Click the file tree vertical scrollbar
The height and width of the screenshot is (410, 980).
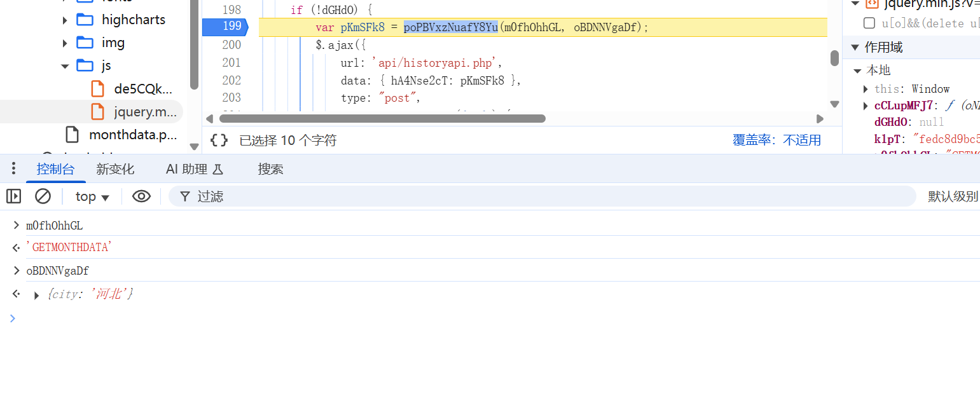coord(195,44)
